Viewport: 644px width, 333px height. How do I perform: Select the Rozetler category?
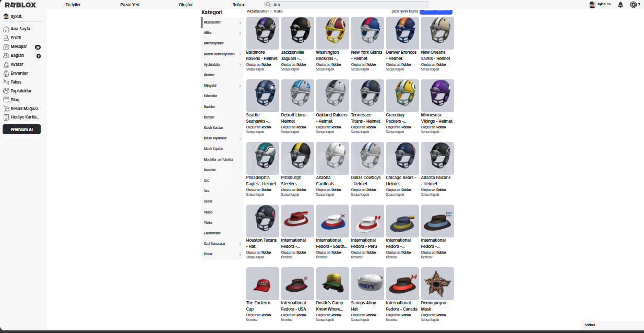[x=210, y=170]
